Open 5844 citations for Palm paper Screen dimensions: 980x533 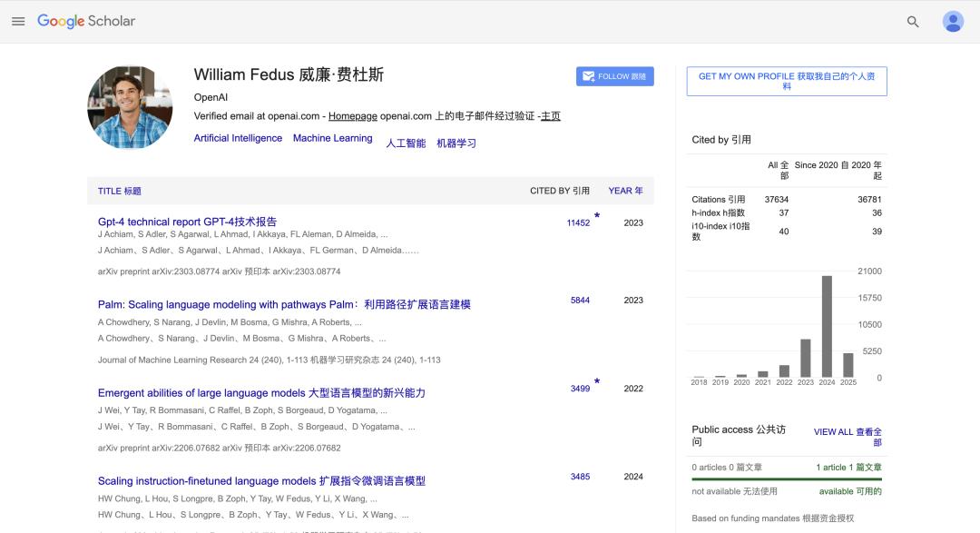[580, 301]
